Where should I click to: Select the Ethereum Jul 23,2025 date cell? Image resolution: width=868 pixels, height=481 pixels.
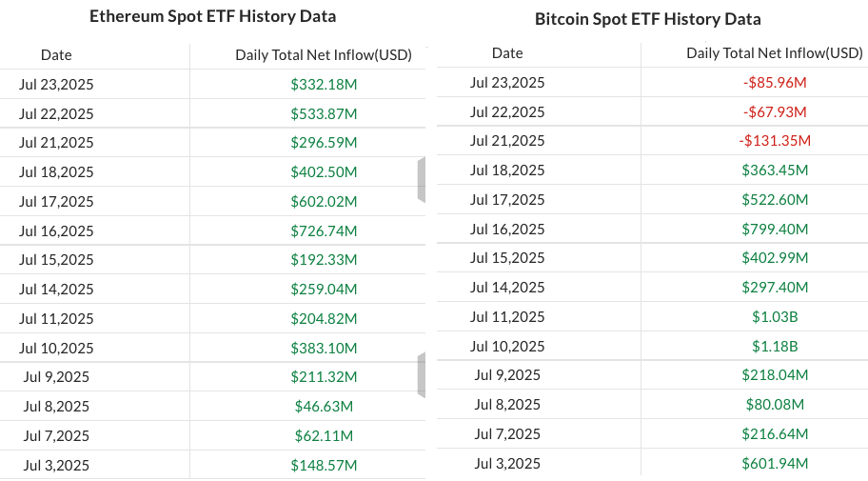click(x=56, y=85)
